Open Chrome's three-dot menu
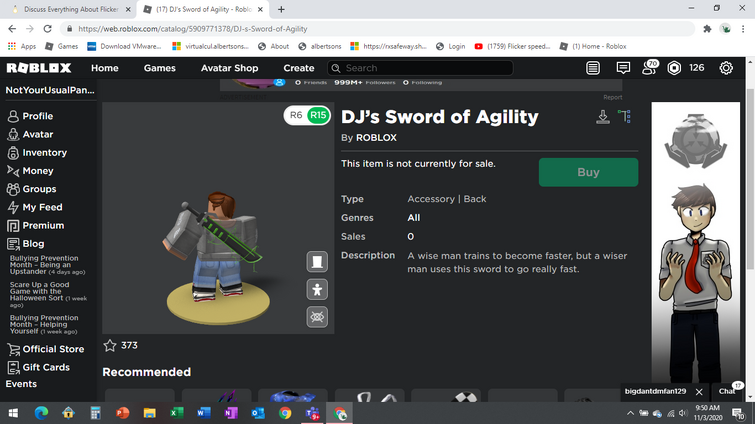The image size is (755, 424). [x=743, y=29]
